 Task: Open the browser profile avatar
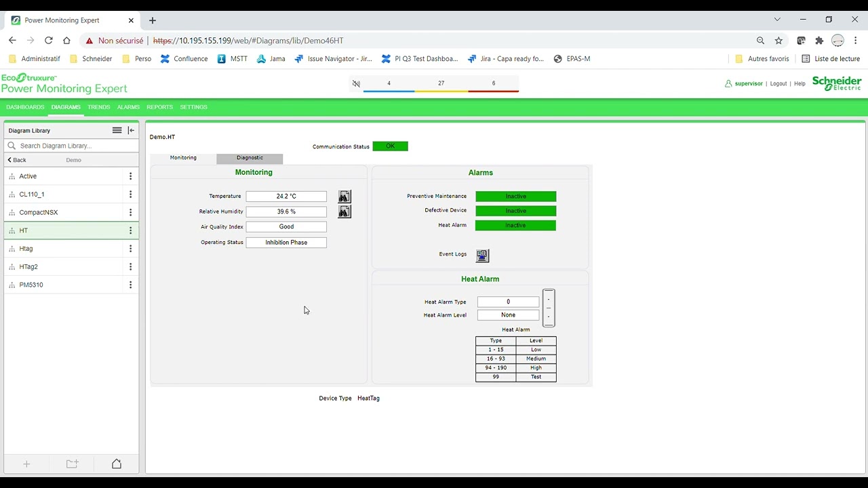pos(837,41)
